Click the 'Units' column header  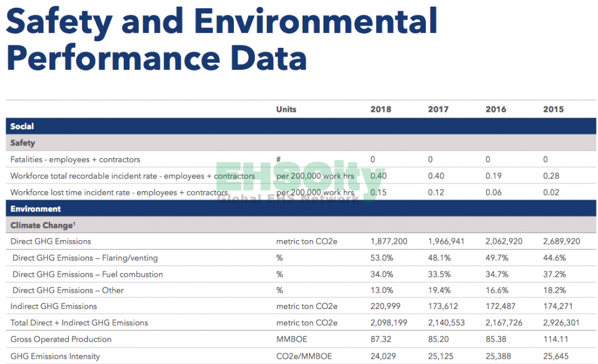[x=286, y=109]
